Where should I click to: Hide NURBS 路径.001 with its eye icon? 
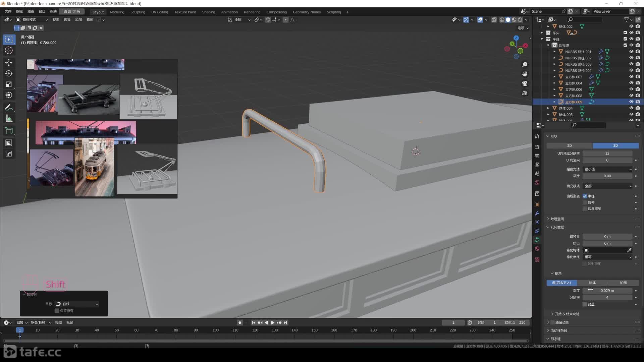pos(631,52)
